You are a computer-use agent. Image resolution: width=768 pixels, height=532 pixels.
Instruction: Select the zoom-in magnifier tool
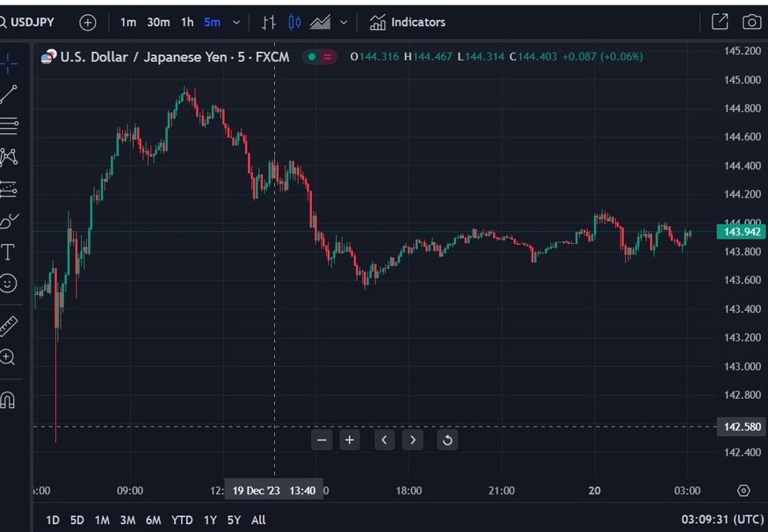pyautogui.click(x=9, y=358)
